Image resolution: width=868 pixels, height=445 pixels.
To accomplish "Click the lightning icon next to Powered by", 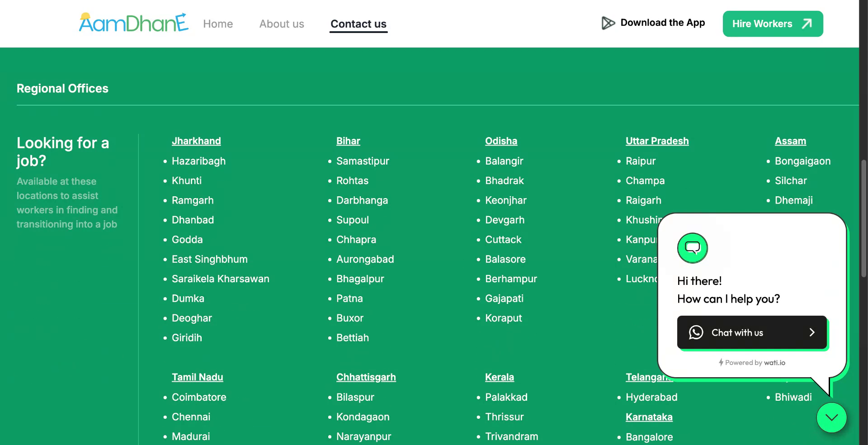I will (721, 362).
